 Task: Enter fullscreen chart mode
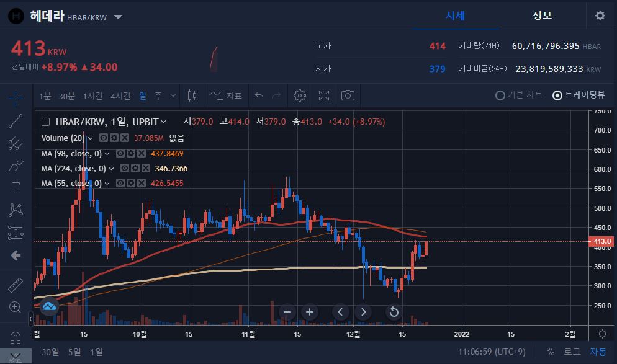click(324, 95)
